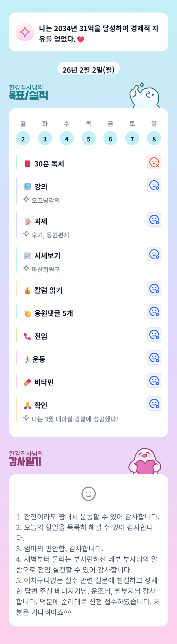
Task: Toggle the 강의 completion face icon
Action: (x=154, y=185)
